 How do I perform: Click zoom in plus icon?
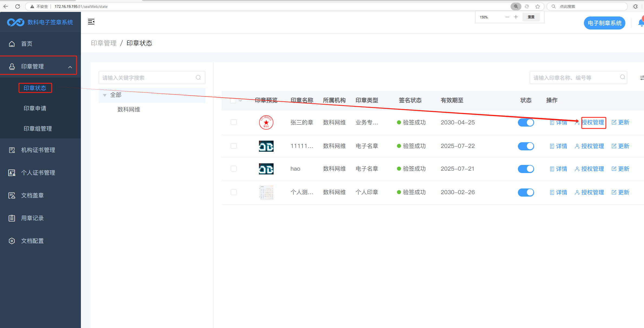pos(516,17)
